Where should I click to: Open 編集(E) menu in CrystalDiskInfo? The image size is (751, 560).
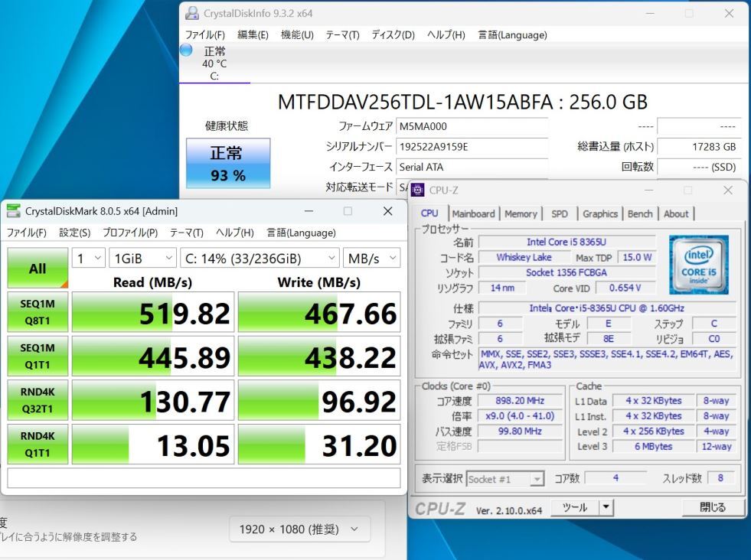253,35
